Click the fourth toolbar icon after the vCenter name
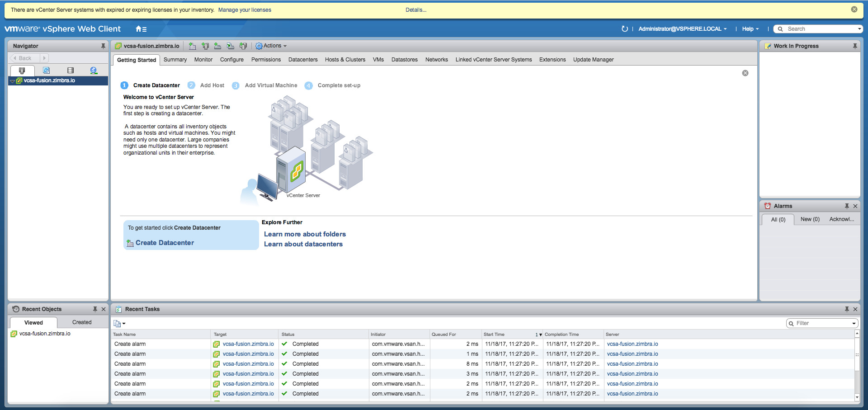Screen dimensions: 868x410 click(231, 46)
